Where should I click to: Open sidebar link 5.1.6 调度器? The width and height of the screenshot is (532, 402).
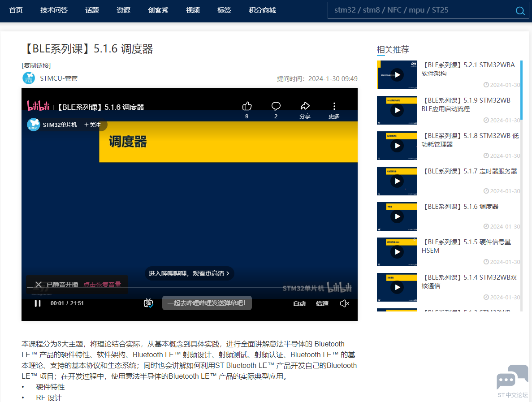pos(460,207)
